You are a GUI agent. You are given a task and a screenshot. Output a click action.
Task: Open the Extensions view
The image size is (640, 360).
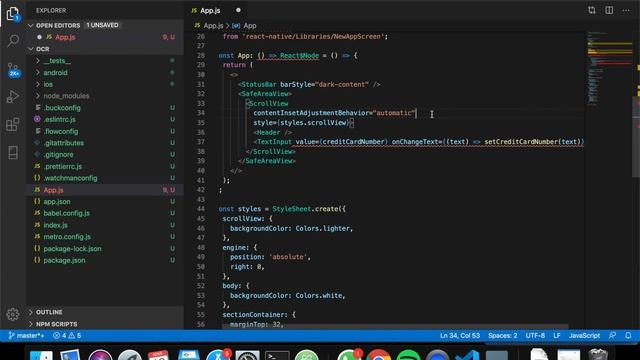click(x=13, y=124)
